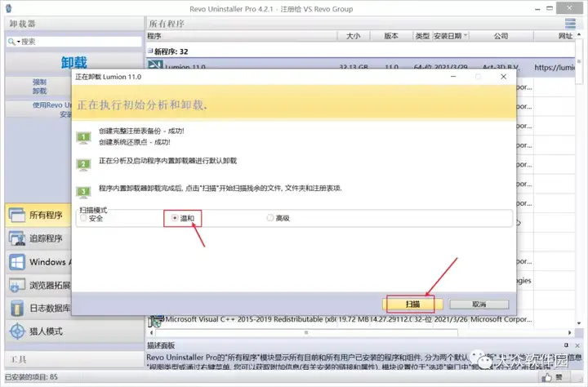Click the step 2 monitor icon
588x387 pixels.
(83, 164)
